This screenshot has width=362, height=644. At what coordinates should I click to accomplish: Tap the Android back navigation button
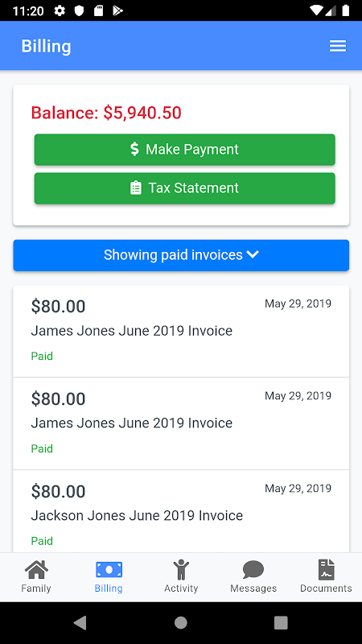[x=80, y=623]
